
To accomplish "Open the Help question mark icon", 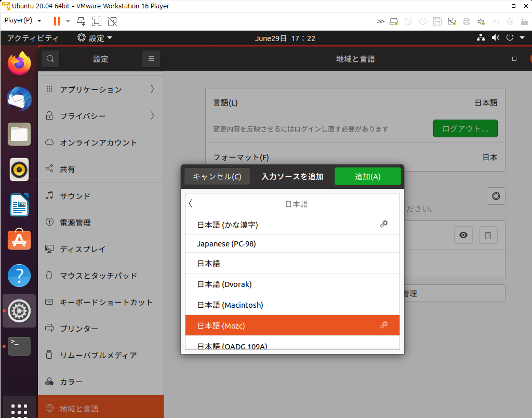I will [19, 276].
